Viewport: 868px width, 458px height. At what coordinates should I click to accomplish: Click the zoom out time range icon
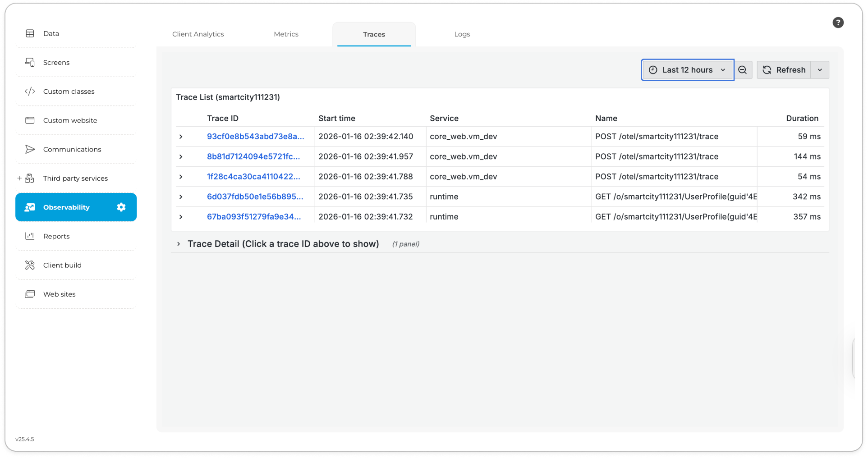[x=742, y=70]
